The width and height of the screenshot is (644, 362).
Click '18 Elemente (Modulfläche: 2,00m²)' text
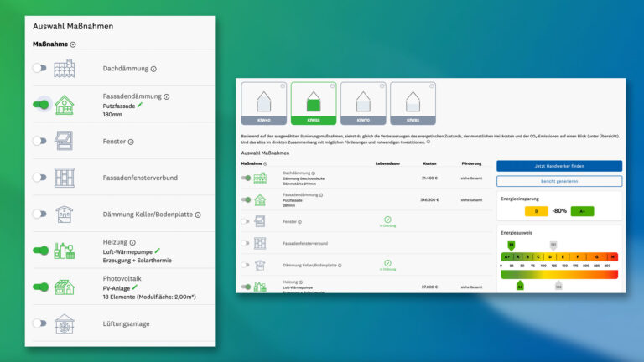(149, 297)
